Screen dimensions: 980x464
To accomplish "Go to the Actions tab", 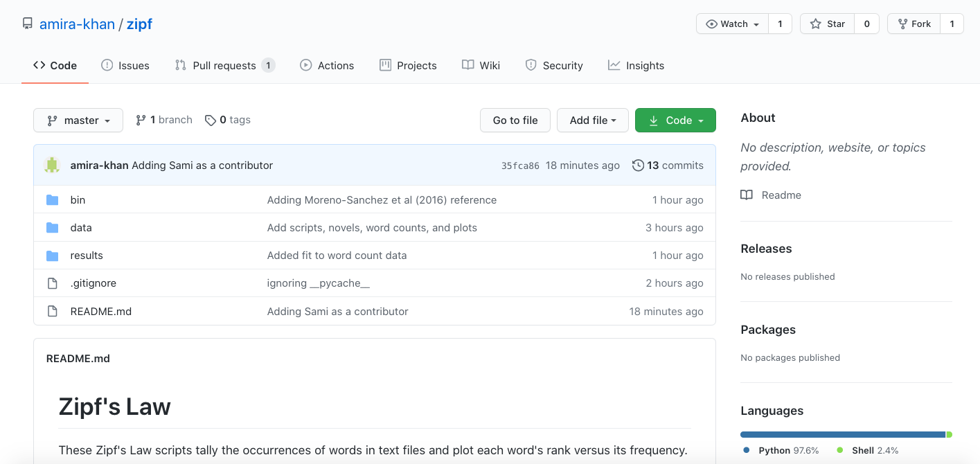I will tap(327, 65).
